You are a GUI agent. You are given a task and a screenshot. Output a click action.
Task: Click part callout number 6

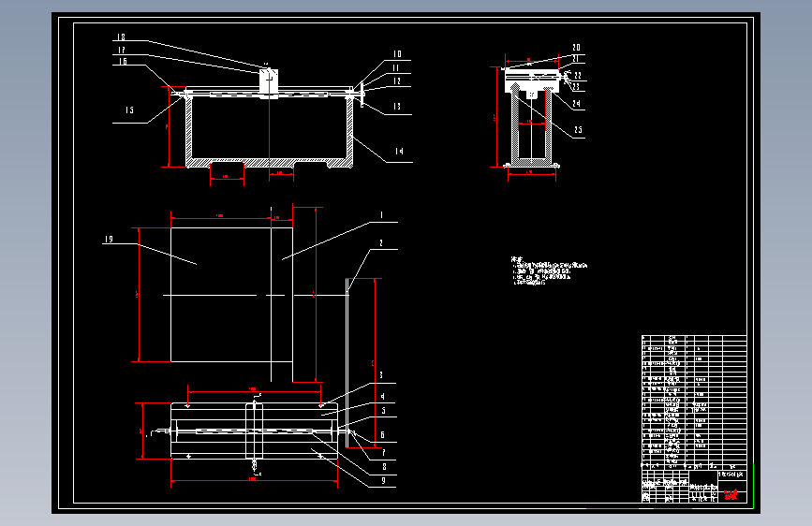click(x=383, y=435)
